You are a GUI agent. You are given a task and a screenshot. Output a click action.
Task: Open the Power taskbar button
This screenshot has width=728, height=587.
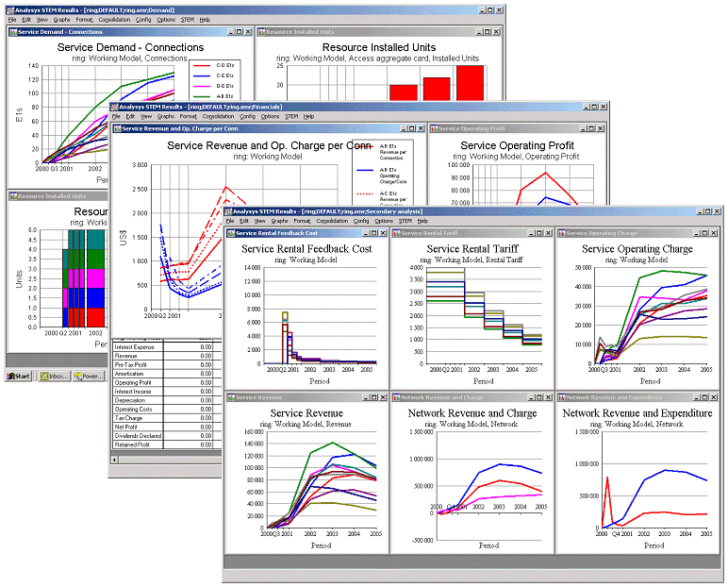[90, 376]
